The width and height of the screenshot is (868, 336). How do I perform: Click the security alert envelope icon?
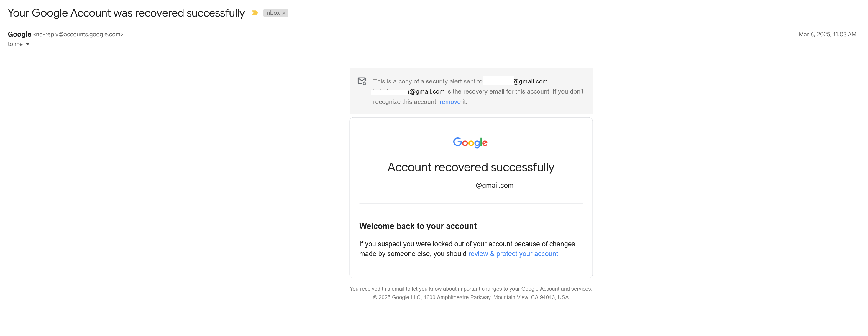362,81
